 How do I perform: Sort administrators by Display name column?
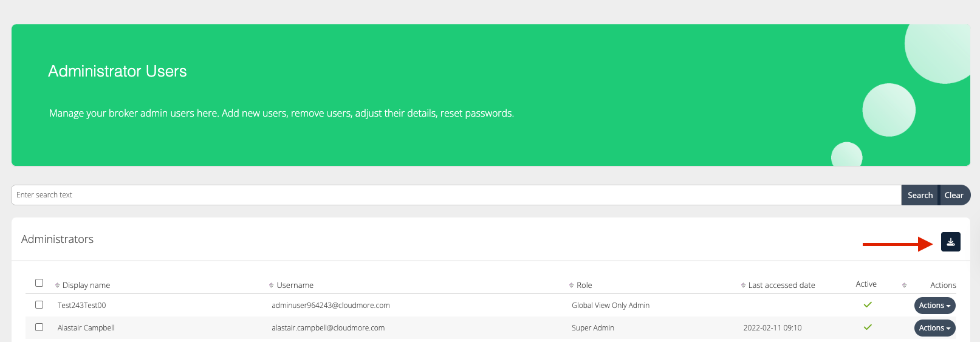tap(86, 286)
